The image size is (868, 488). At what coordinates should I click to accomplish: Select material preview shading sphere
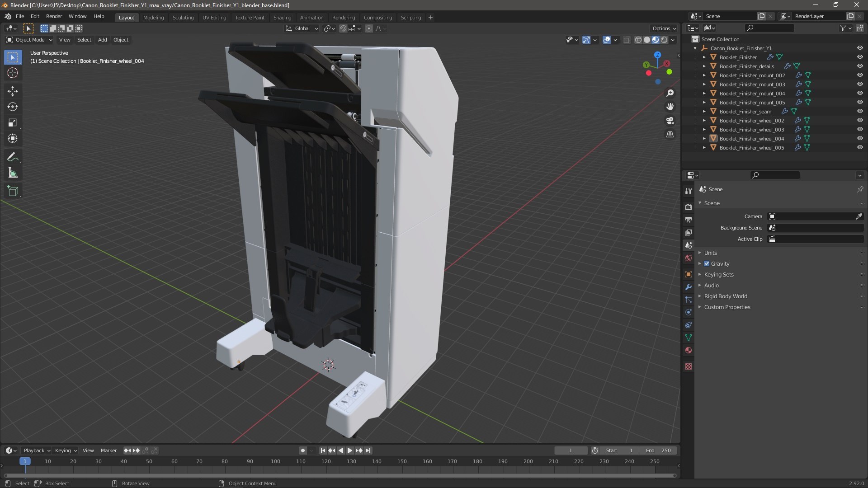656,40
